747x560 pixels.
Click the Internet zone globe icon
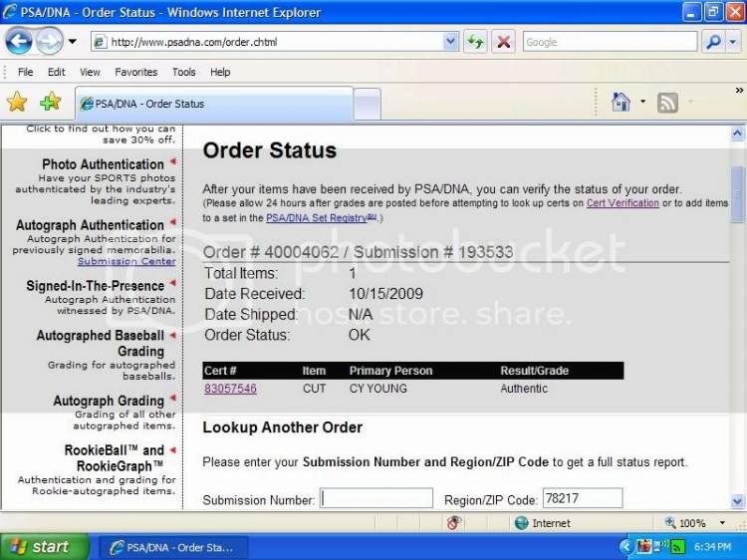tap(522, 523)
